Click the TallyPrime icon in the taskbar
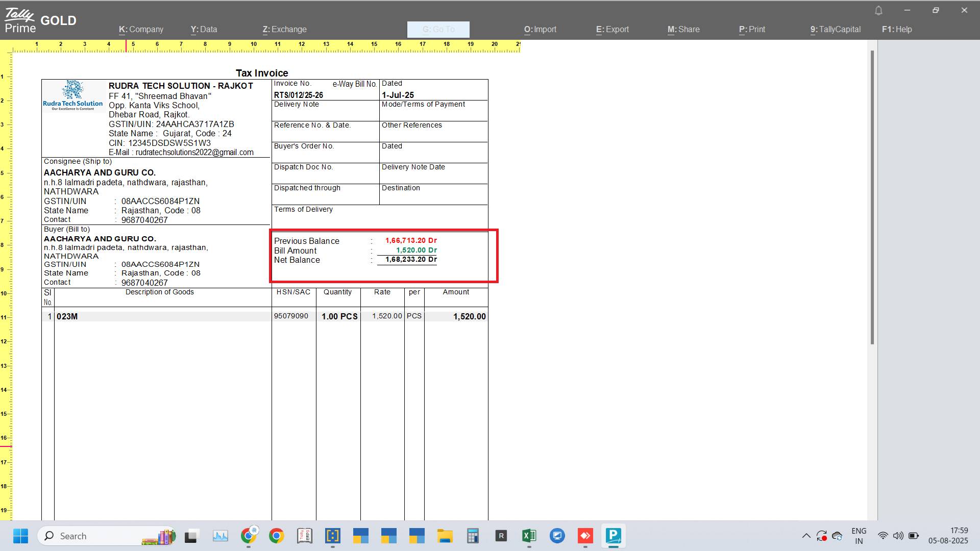The width and height of the screenshot is (980, 551). (613, 536)
